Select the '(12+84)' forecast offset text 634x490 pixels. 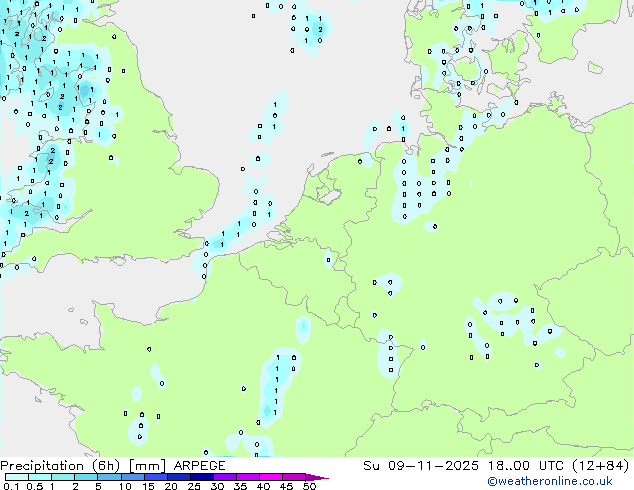(x=600, y=466)
